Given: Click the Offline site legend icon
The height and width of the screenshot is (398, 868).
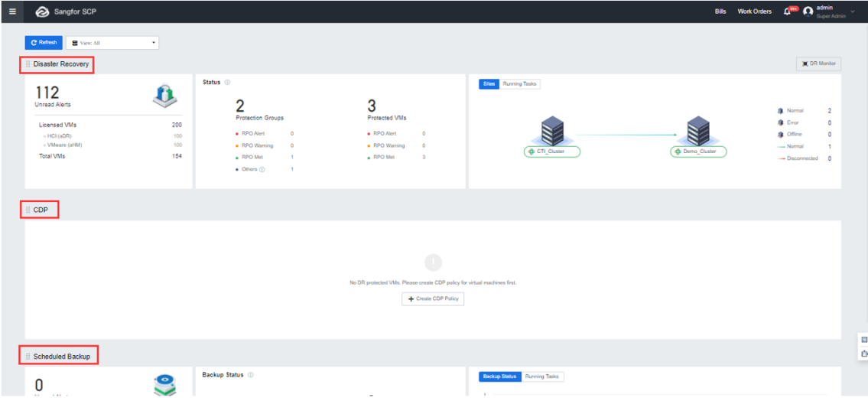Looking at the screenshot, I should (780, 134).
